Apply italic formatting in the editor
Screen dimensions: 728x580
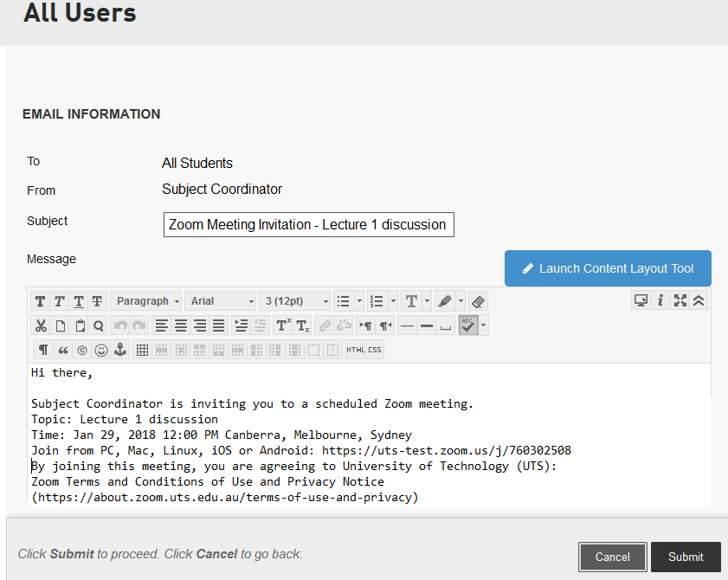[60, 301]
